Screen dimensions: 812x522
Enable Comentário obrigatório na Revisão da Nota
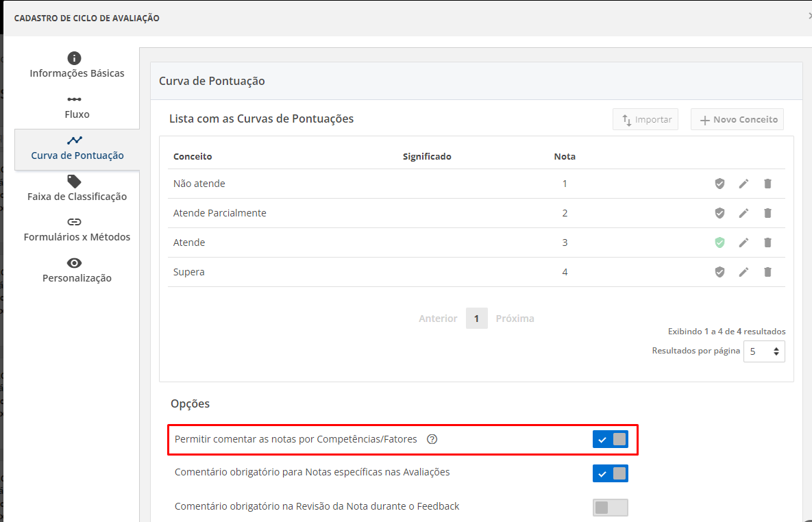610,507
